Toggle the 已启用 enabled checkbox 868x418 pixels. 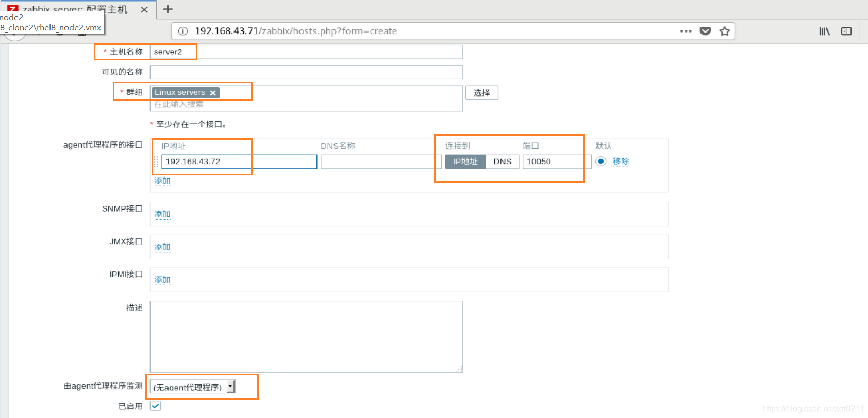click(155, 406)
